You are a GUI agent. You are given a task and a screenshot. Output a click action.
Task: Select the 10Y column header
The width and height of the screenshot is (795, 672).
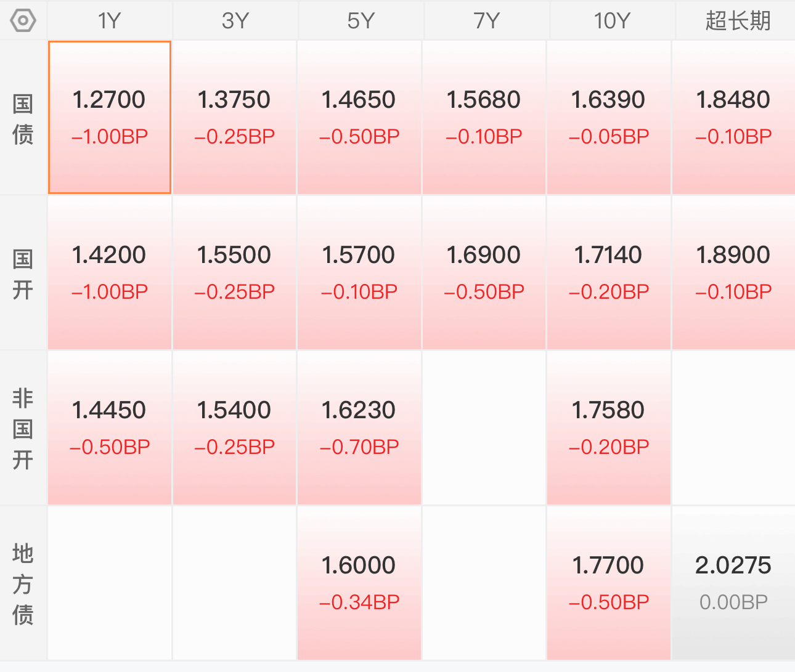click(612, 21)
